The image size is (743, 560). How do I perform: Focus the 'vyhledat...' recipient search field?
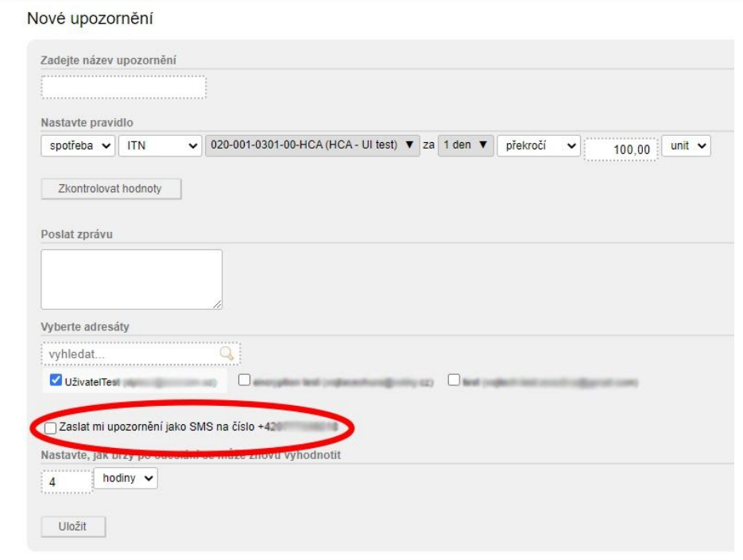pyautogui.click(x=131, y=353)
